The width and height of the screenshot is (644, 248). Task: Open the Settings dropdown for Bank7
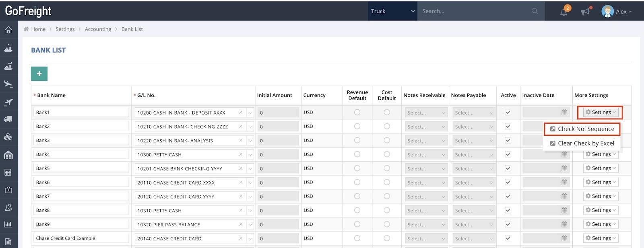(x=601, y=196)
